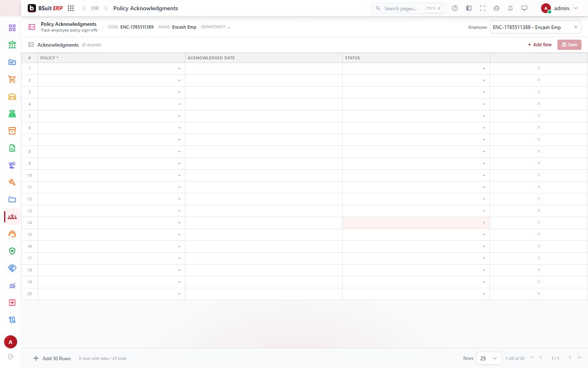Jump to the last page arrow
Viewport: 588px width, 368px height.
pos(579,358)
